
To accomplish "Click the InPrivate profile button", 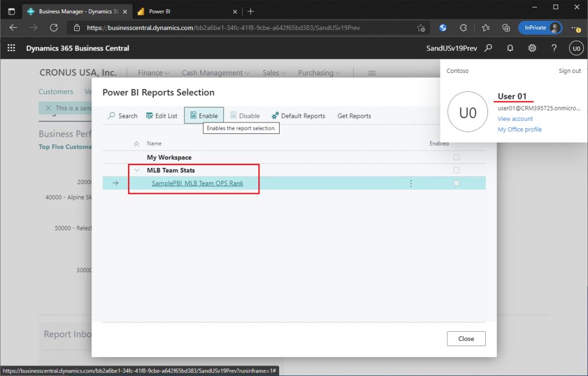I will (540, 28).
